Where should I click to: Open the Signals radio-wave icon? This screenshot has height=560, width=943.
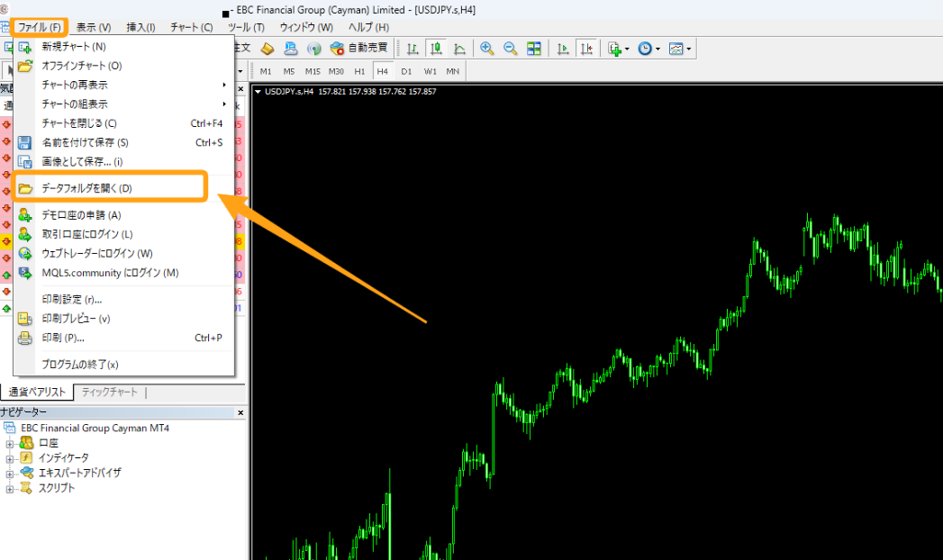313,49
